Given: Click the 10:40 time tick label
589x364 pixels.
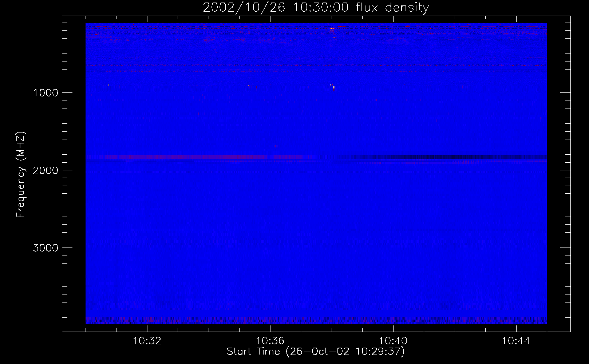Looking at the screenshot, I should click(393, 341).
